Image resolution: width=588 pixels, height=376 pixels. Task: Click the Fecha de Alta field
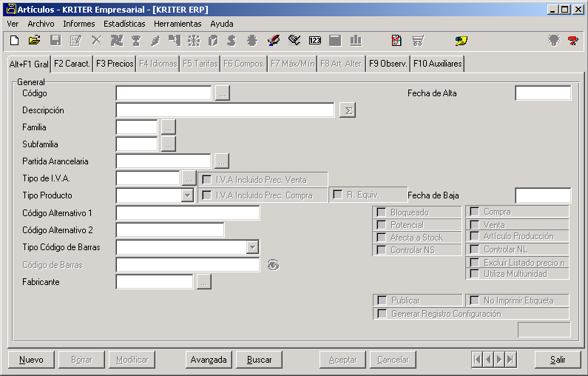point(543,93)
